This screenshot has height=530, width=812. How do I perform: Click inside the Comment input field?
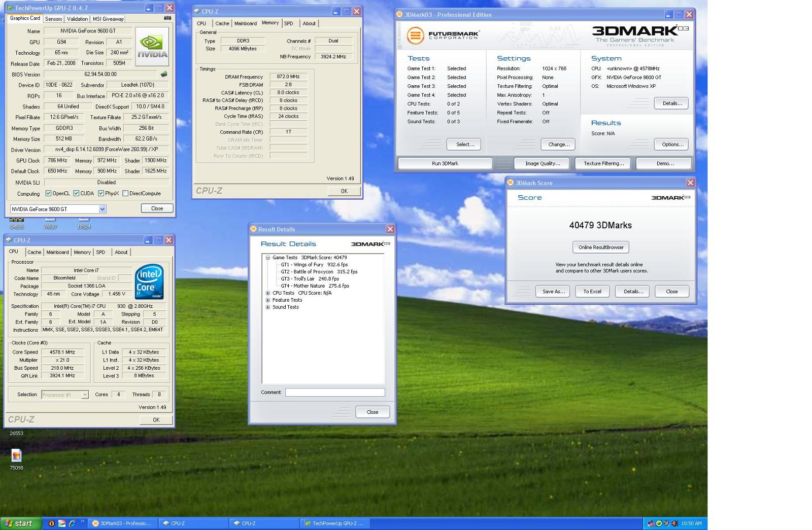(x=335, y=392)
